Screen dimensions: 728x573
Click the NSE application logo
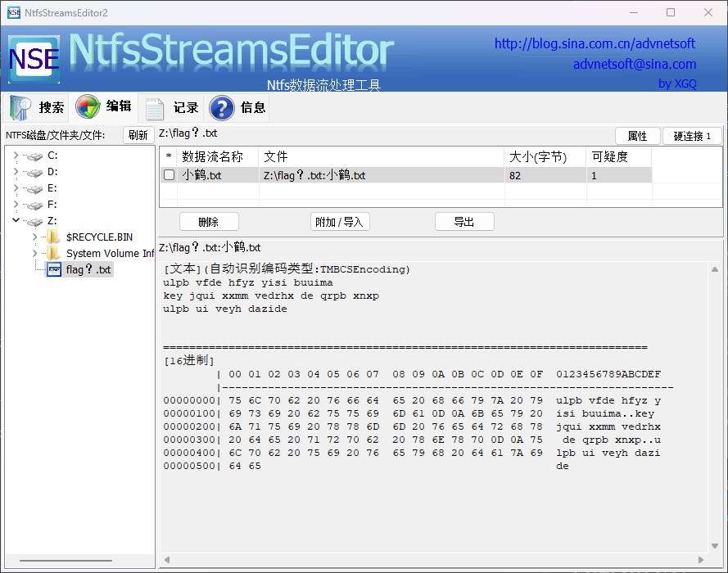(34, 60)
